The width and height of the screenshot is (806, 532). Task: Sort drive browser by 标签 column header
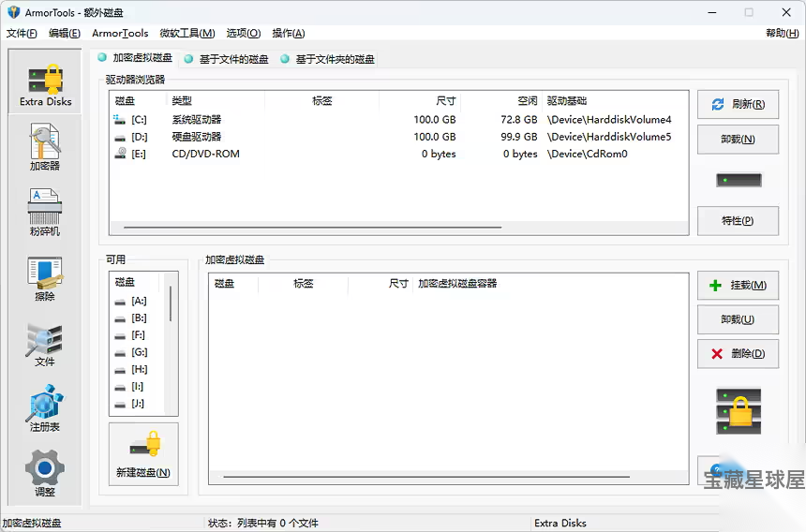point(321,100)
